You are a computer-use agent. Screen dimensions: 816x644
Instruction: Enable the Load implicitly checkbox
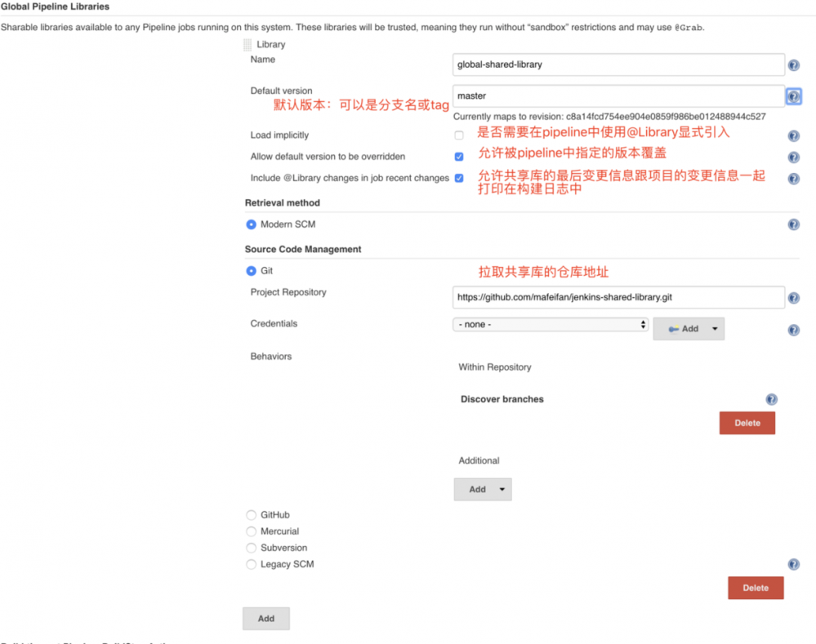[459, 136]
